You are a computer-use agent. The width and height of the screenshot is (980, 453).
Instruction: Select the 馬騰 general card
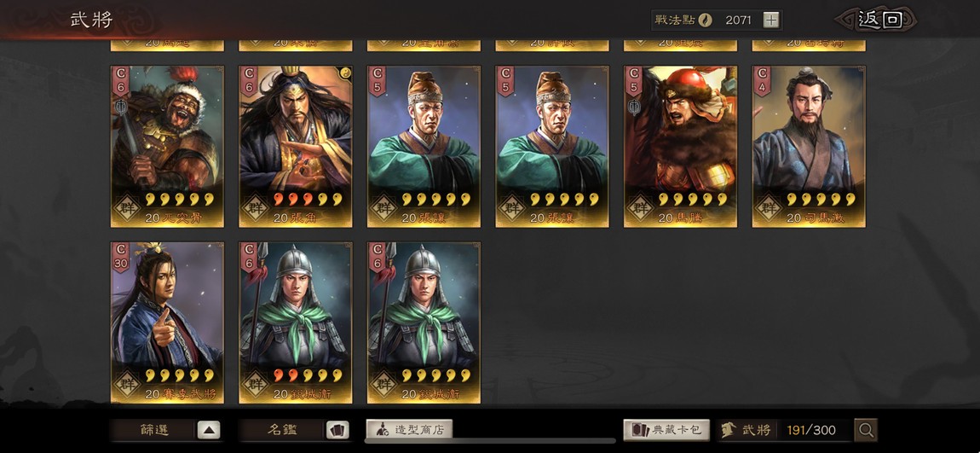pyautogui.click(x=680, y=147)
